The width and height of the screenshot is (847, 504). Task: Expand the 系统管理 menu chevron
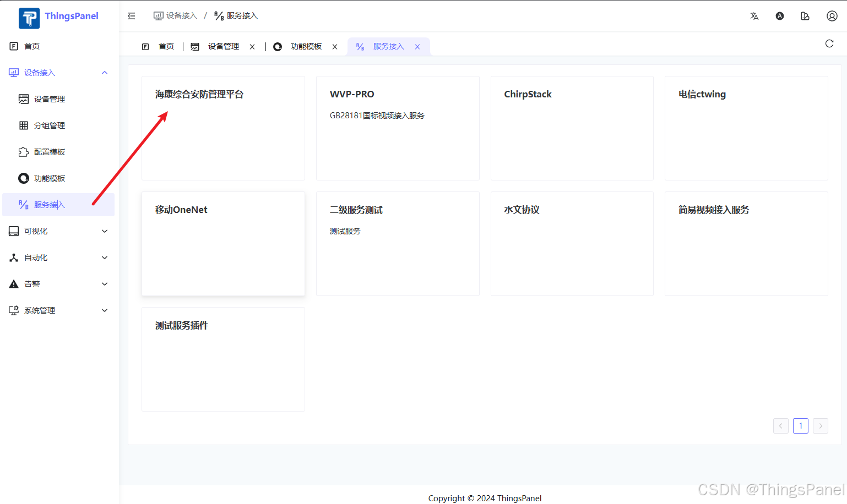[x=105, y=310]
